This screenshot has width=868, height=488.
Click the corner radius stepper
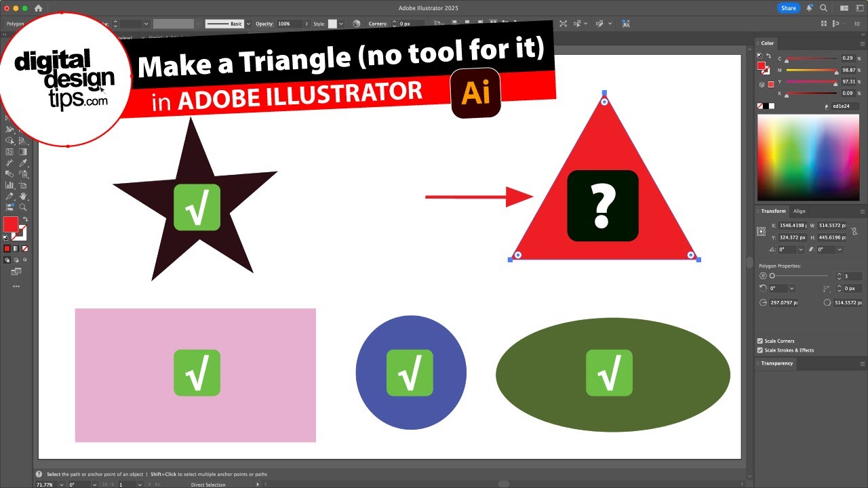click(839, 289)
